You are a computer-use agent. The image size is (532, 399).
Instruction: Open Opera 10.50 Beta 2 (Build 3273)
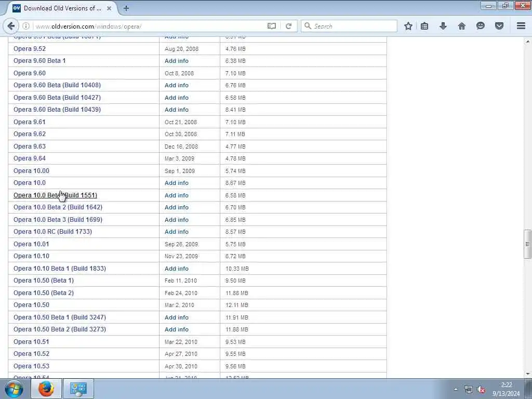[60, 329]
